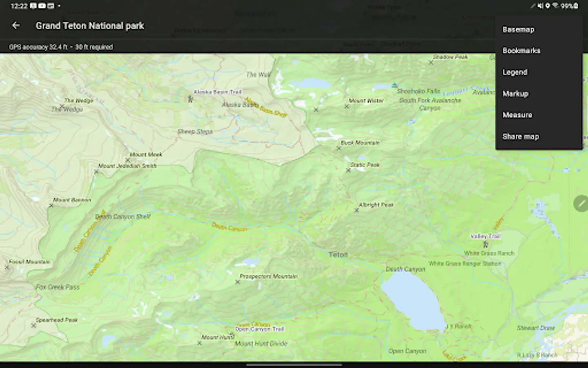Select the Static Peak summit marker

click(x=348, y=171)
